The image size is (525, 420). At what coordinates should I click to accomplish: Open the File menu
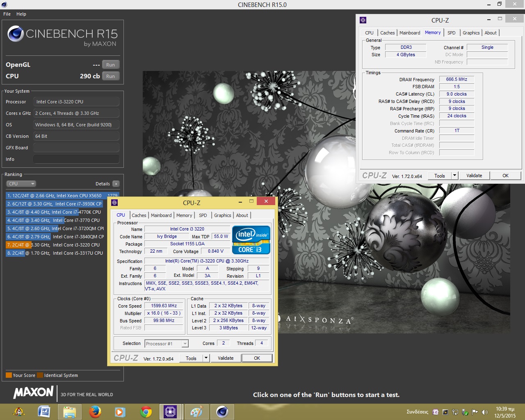(7, 14)
